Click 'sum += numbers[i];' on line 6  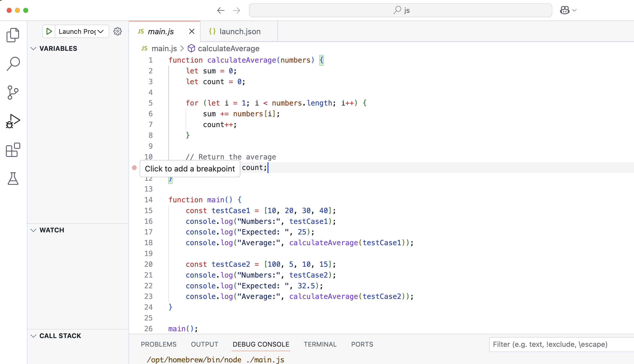[x=241, y=114]
